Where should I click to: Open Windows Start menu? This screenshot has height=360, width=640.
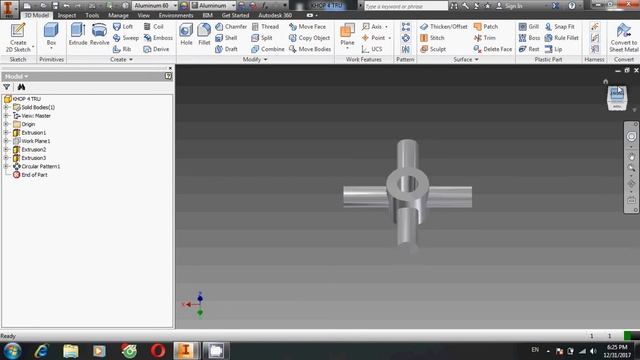click(x=12, y=351)
